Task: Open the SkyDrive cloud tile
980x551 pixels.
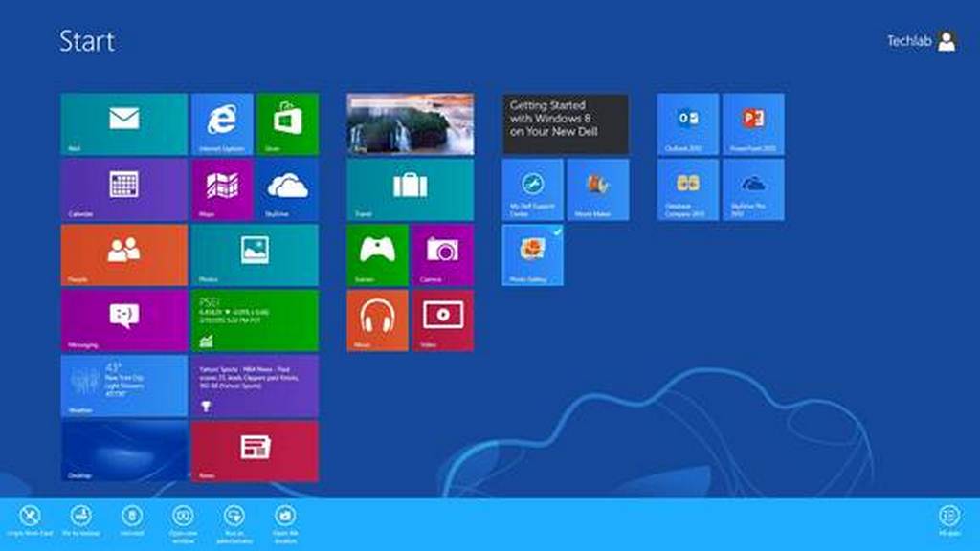Action: (x=287, y=189)
